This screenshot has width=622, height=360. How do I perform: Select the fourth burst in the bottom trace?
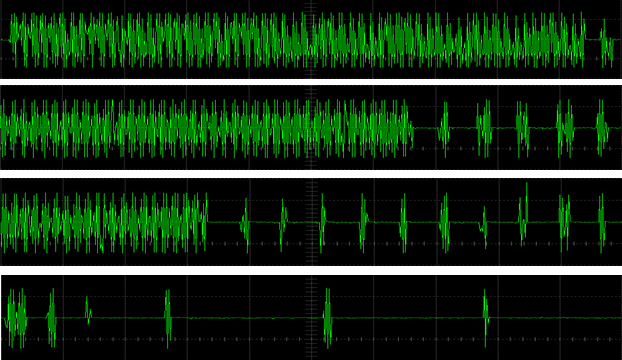(168, 319)
